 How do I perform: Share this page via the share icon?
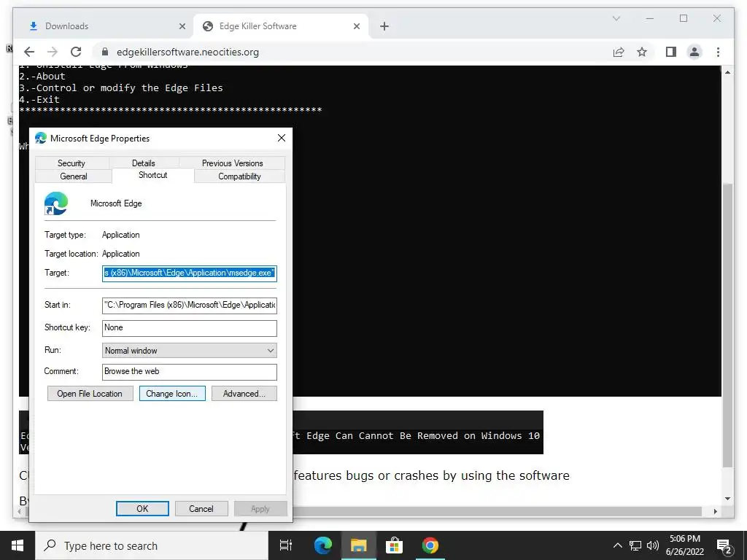(x=619, y=52)
